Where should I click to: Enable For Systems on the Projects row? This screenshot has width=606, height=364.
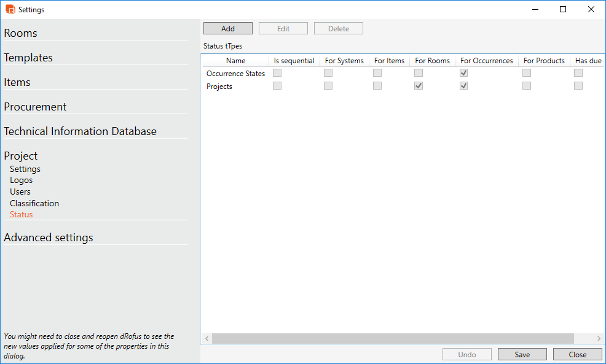[328, 85]
